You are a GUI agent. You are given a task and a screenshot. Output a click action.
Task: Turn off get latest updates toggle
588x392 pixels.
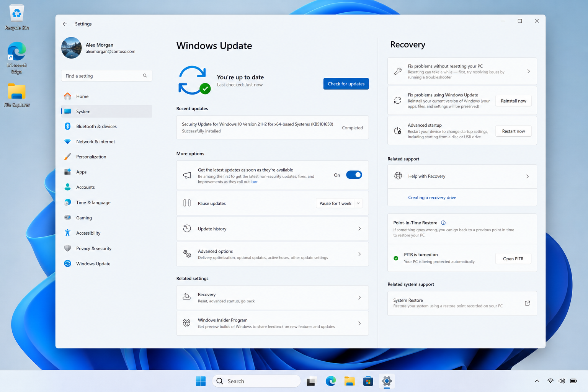point(354,175)
